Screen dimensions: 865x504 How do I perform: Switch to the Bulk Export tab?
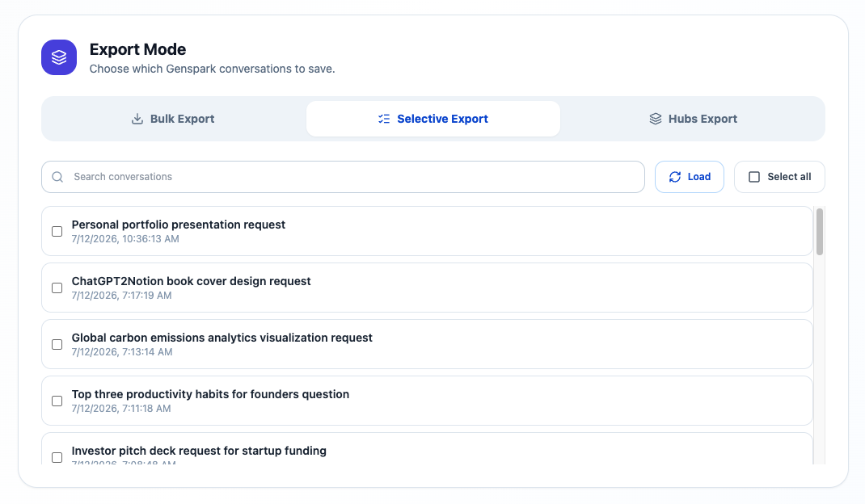[x=174, y=119]
